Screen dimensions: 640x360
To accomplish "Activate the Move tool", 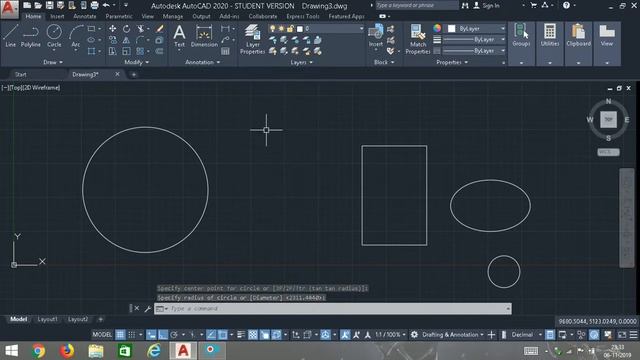I will [x=112, y=29].
